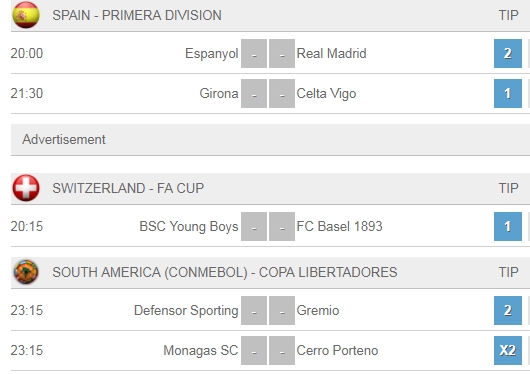
Task: Open Switzerland - FA Cup league header
Action: click(x=128, y=188)
